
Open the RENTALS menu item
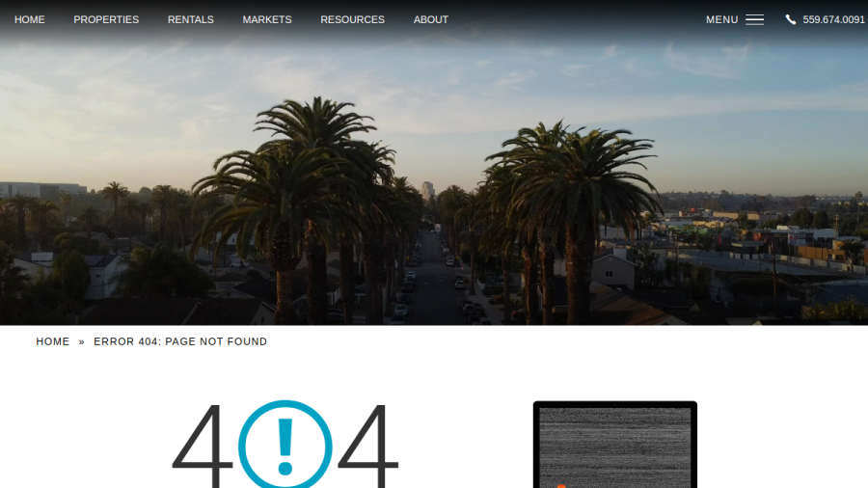(190, 20)
